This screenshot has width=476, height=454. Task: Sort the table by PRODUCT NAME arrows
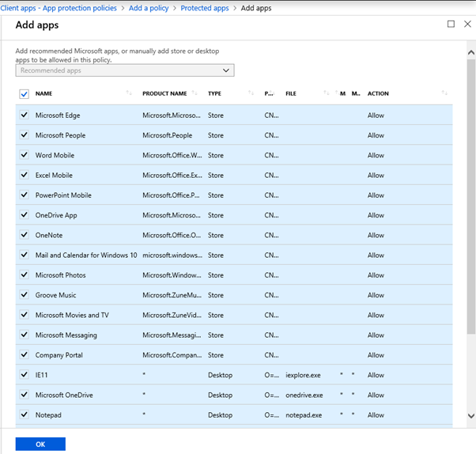click(195, 93)
